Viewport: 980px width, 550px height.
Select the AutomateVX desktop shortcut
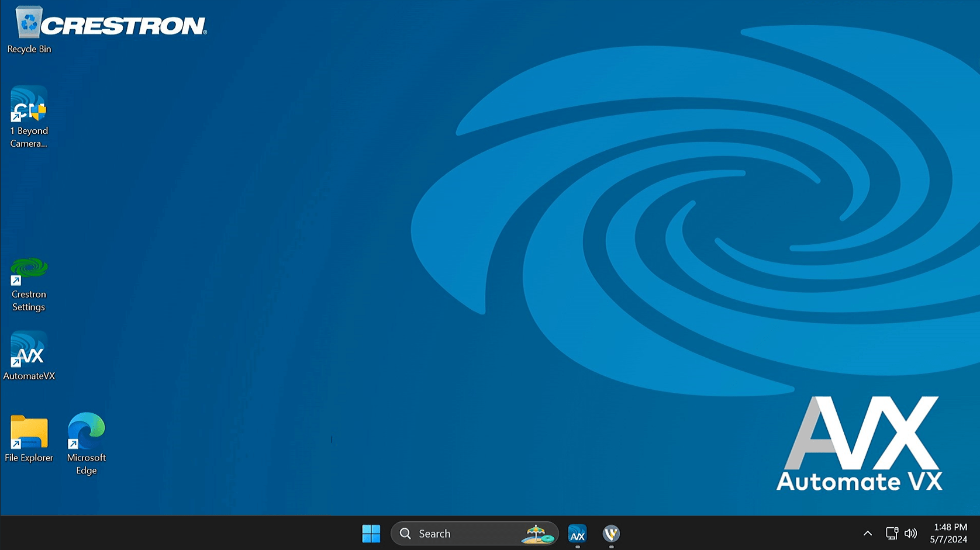click(29, 356)
